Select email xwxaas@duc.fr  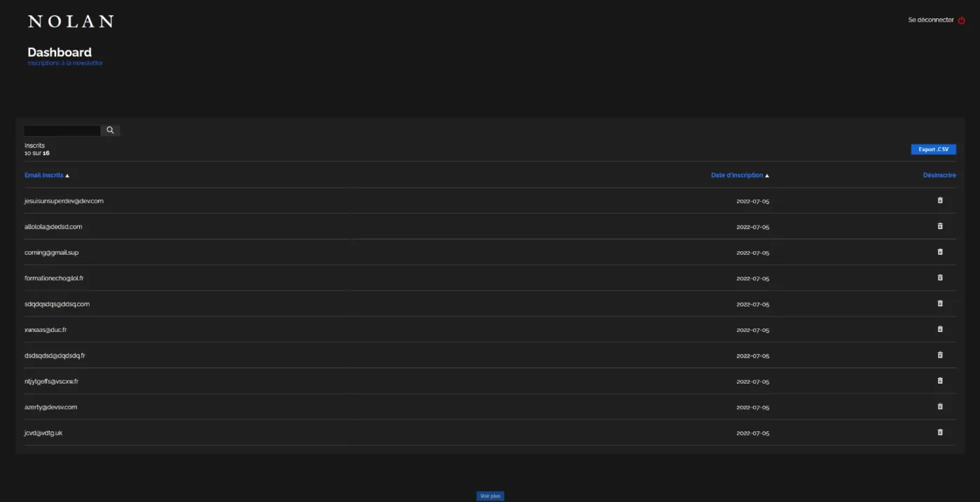click(45, 330)
